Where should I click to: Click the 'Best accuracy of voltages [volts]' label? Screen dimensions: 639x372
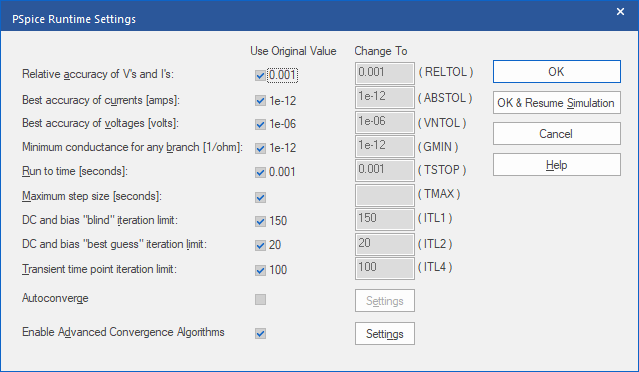[100, 123]
